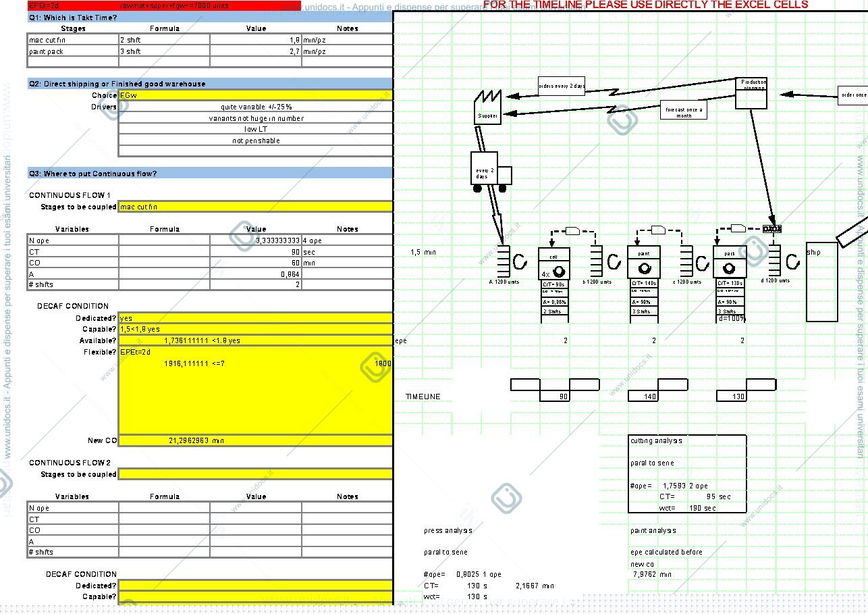
Task: Click the OXOX load leveling box
Action: click(x=771, y=229)
